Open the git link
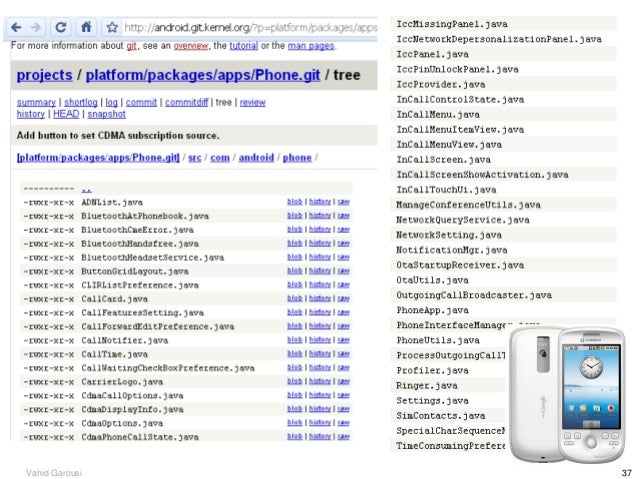The image size is (638, 479). point(131,46)
